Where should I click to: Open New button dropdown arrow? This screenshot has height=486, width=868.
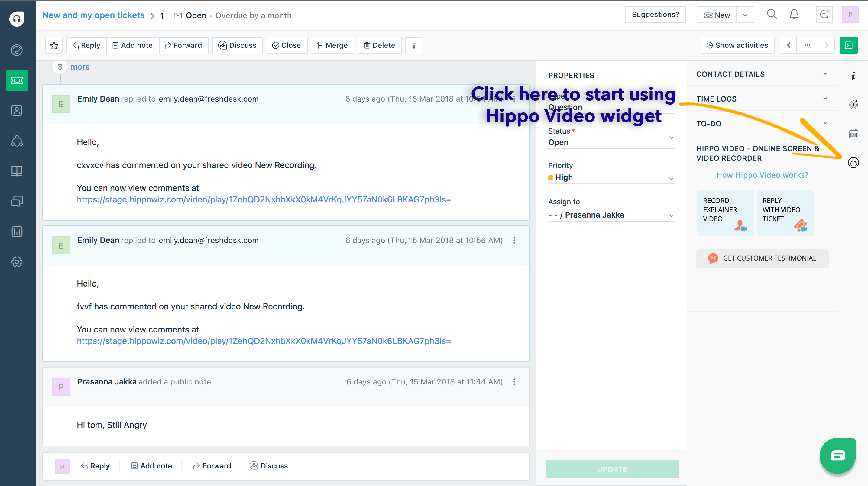pos(745,15)
